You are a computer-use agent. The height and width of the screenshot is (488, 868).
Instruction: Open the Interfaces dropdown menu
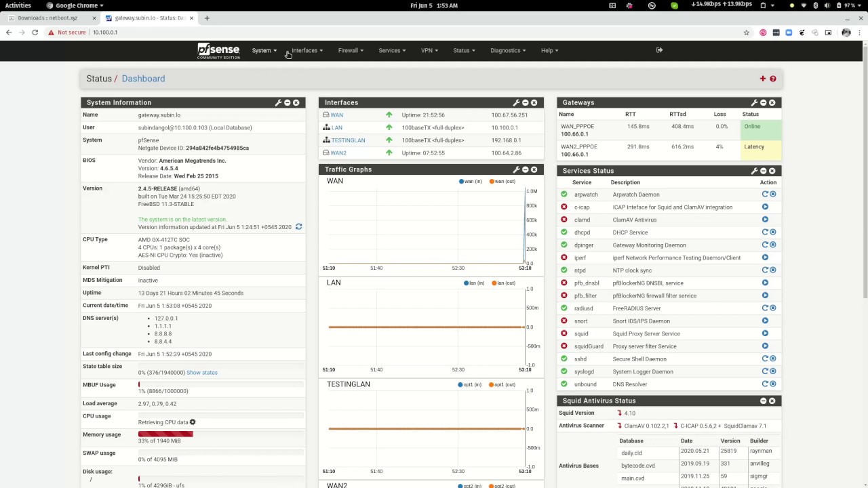307,51
